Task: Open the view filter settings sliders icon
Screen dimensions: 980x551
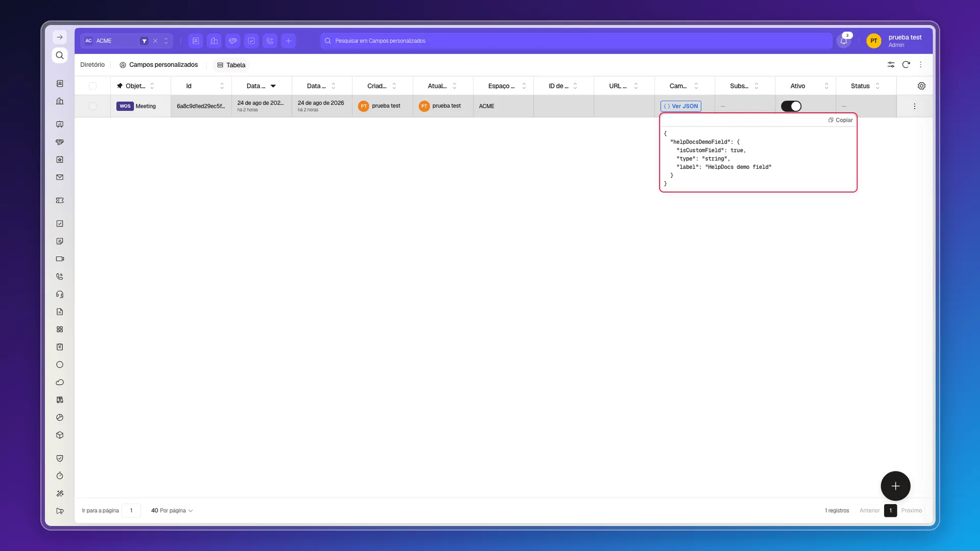Action: click(891, 65)
